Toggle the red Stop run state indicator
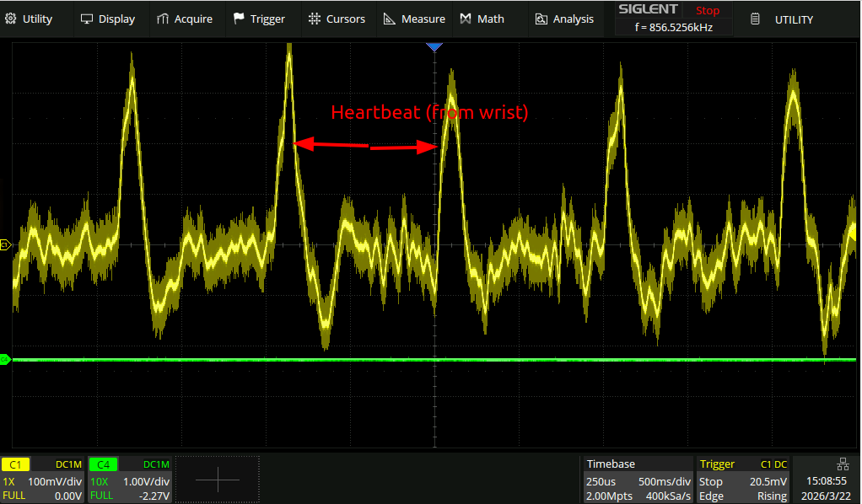This screenshot has height=504, width=862. pyautogui.click(x=707, y=10)
